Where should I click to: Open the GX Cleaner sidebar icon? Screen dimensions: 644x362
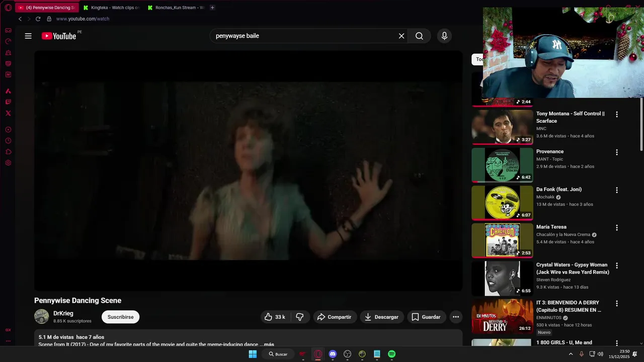pyautogui.click(x=8, y=52)
